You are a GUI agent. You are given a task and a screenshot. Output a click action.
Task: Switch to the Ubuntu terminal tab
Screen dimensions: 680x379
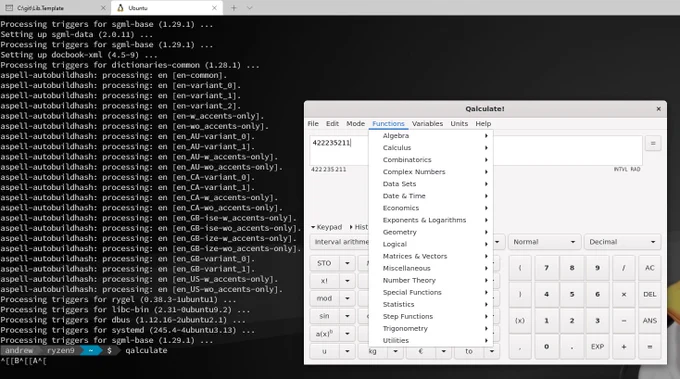167,8
